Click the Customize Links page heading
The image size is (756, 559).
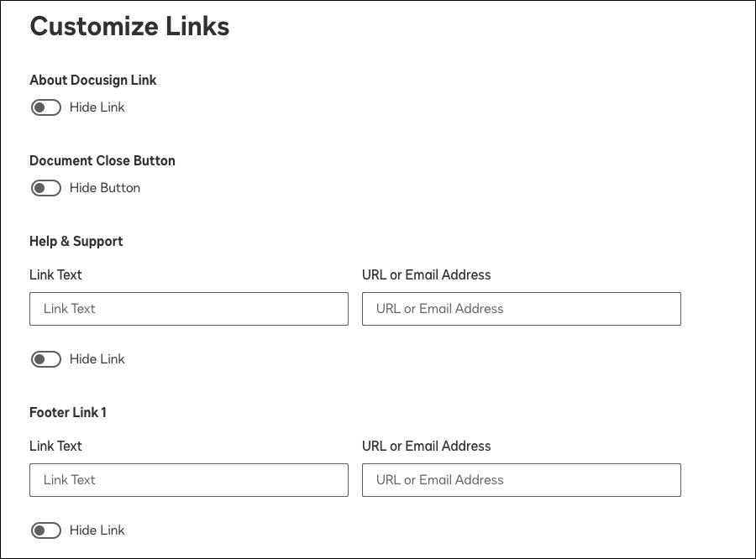coord(129,26)
